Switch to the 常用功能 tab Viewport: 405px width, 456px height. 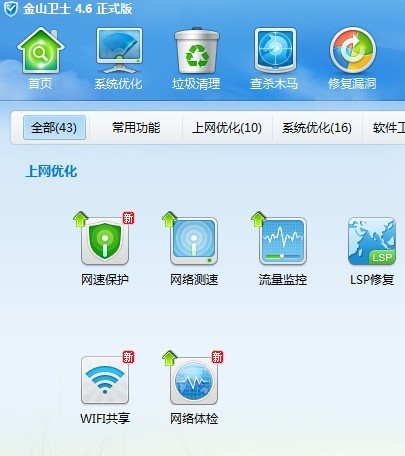pyautogui.click(x=136, y=128)
